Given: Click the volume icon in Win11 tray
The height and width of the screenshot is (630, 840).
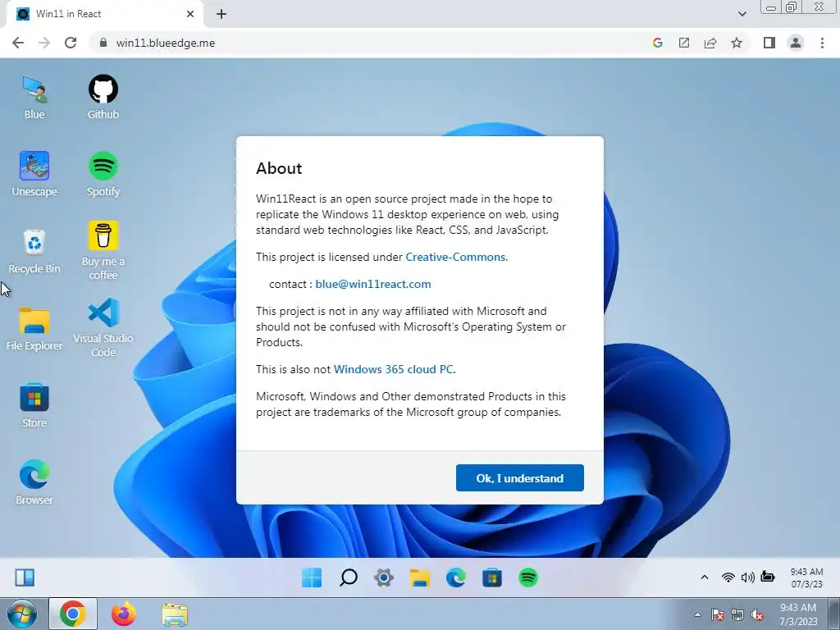Looking at the screenshot, I should pos(748,577).
